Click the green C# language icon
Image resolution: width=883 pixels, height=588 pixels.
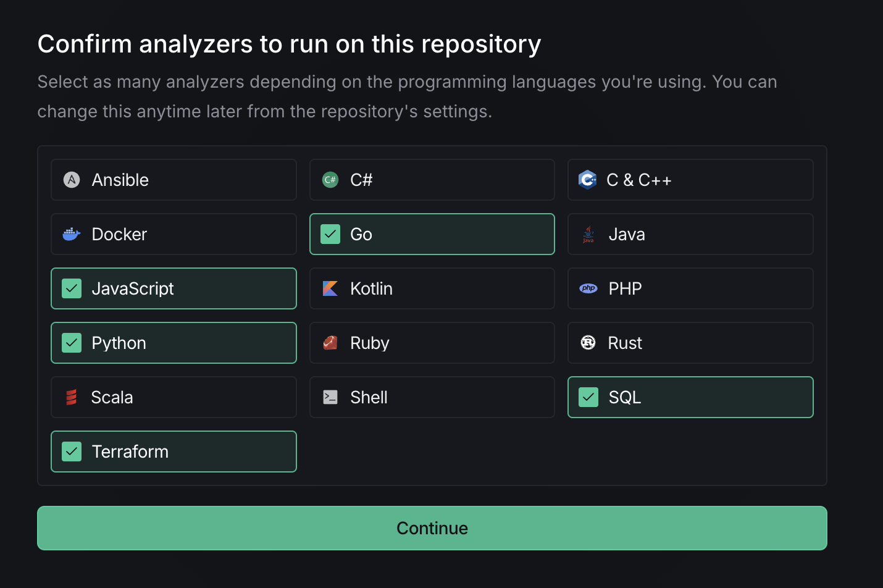click(x=330, y=180)
